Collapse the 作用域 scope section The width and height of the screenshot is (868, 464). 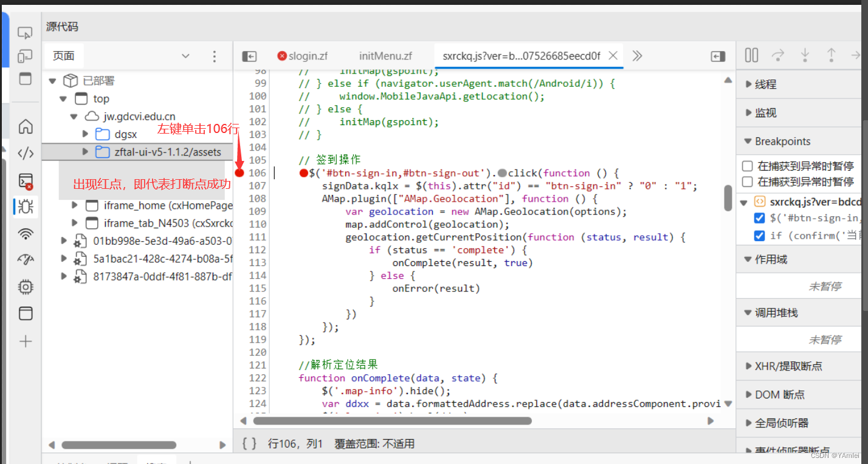coord(748,259)
